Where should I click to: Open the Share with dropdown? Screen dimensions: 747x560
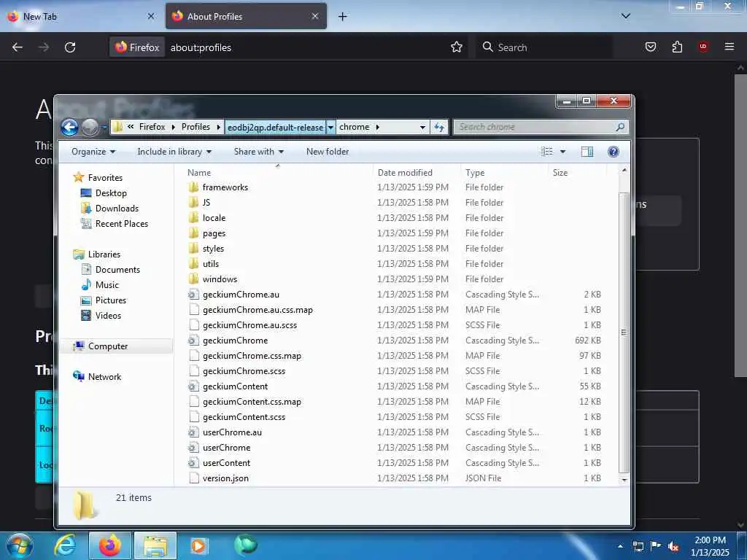pyautogui.click(x=259, y=152)
